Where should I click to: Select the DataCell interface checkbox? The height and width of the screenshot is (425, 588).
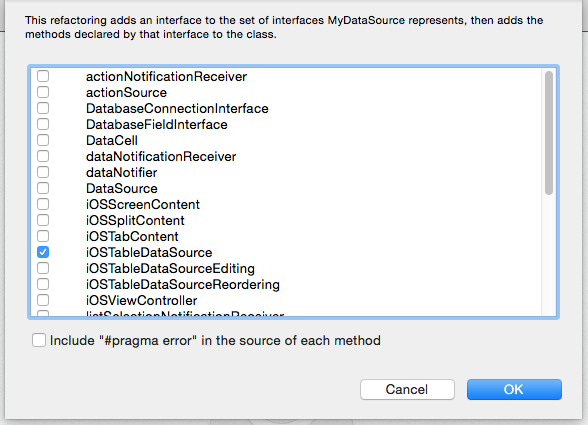tap(43, 140)
